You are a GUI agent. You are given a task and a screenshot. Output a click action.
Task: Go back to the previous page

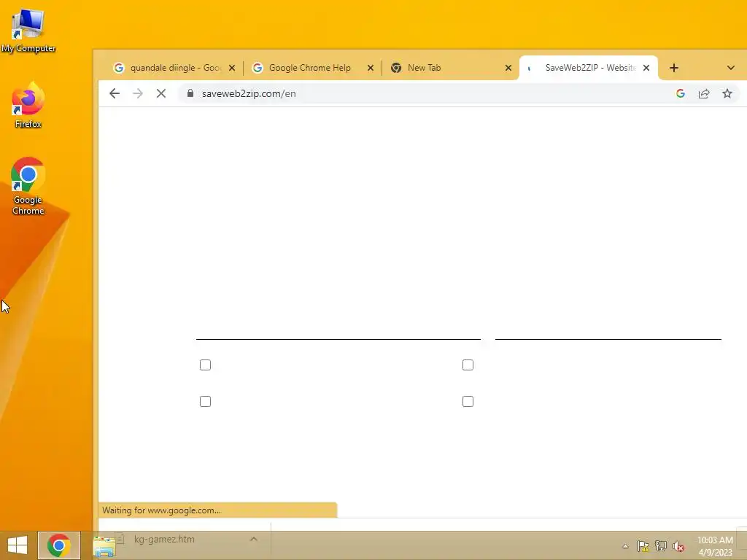[115, 94]
